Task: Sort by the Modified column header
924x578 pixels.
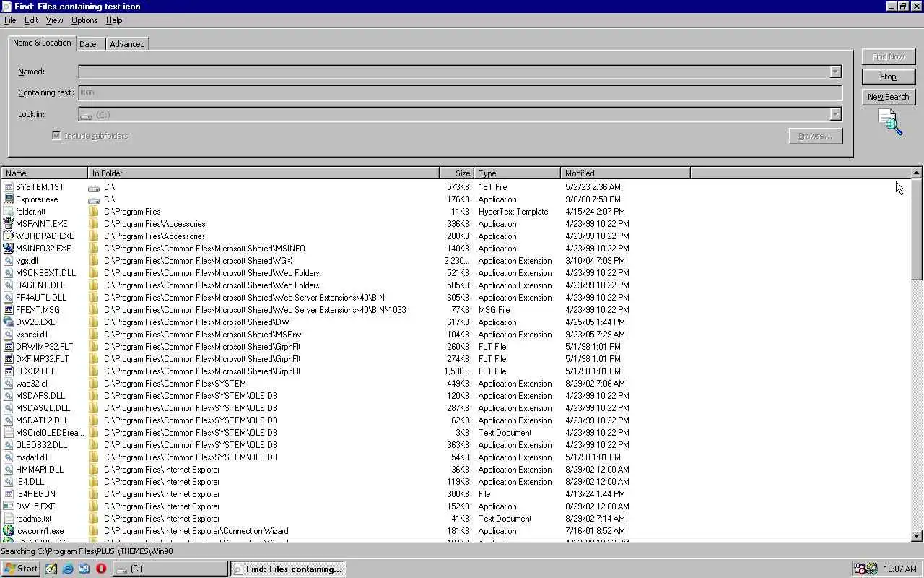Action: coord(626,173)
